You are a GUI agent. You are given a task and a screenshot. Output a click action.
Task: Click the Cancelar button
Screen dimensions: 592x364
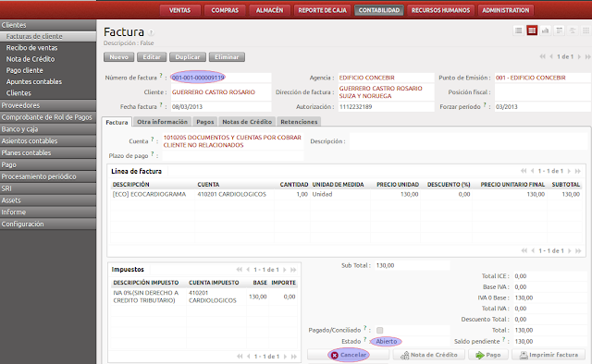[349, 355]
